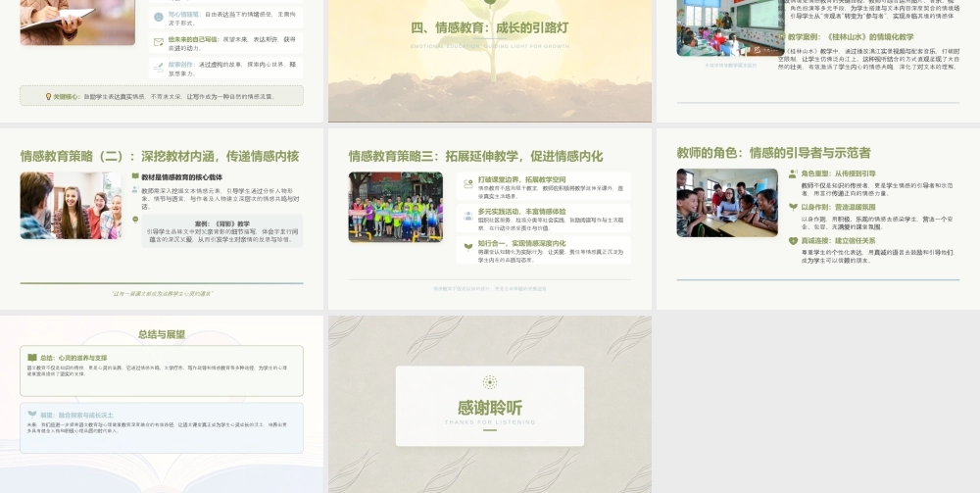The image size is (980, 493).
Task: Click the title 情感教育策略三：拓展延伸教学，促进情感内化
Action: coord(475,156)
